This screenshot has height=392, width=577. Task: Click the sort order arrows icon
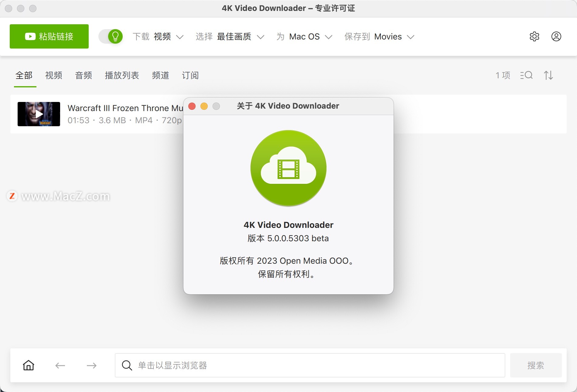point(548,76)
